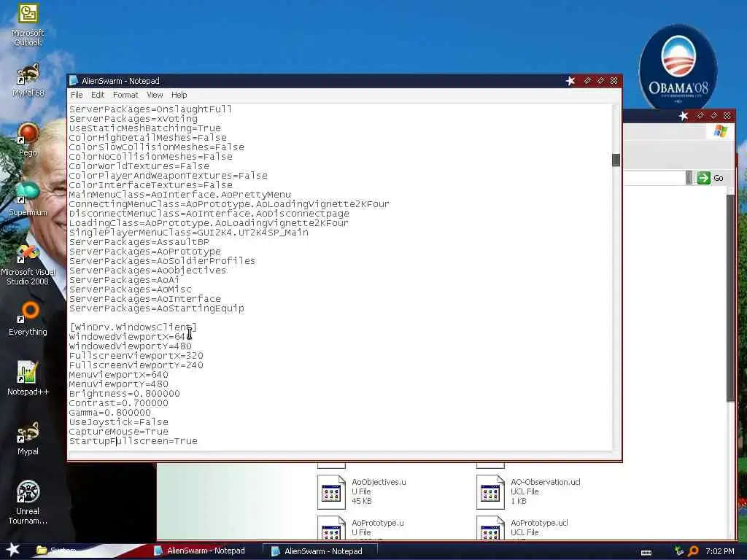The image size is (747, 560).
Task: Click Notepad title bar document icon
Action: click(74, 80)
